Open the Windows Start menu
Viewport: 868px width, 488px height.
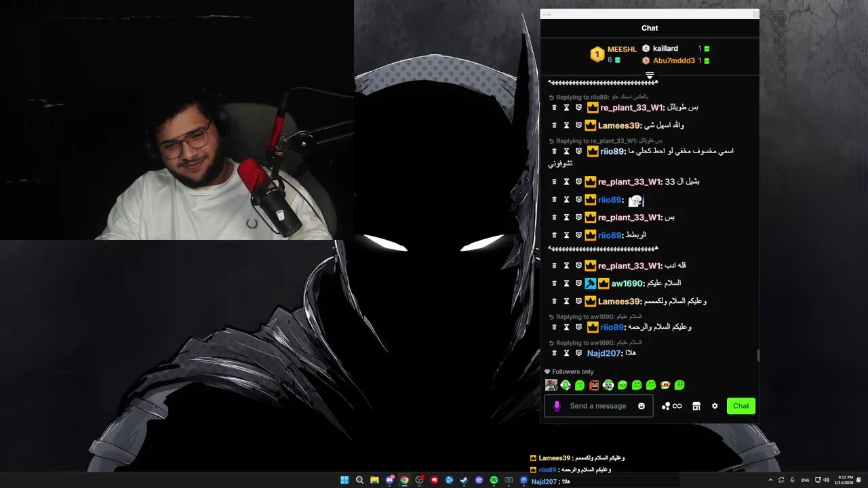point(344,480)
